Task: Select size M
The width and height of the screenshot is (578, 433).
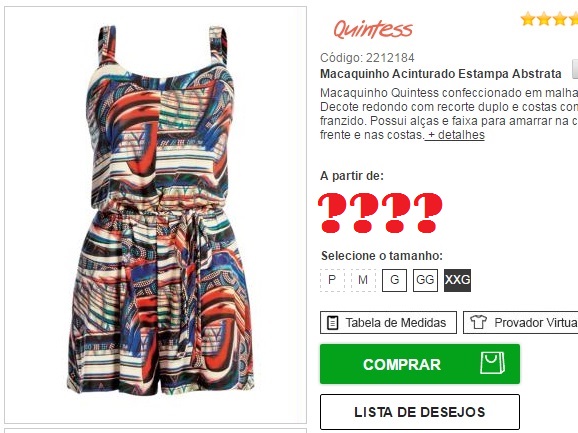Action: [363, 280]
